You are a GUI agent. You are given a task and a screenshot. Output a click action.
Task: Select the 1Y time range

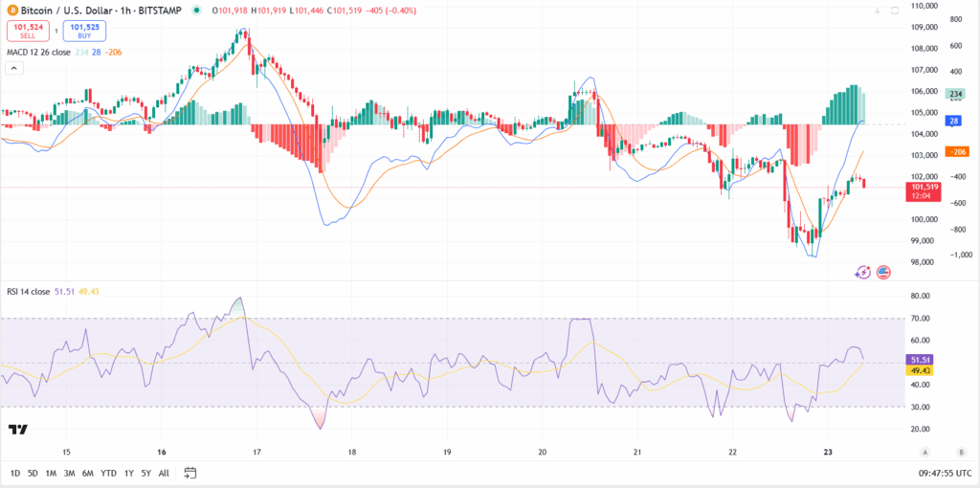[129, 473]
